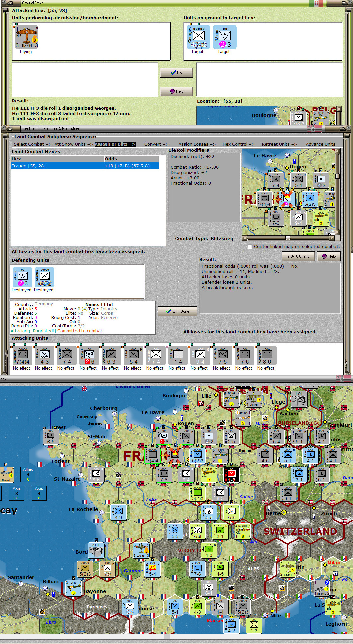Click the minimap scroll right arrow
Viewport: 353px width, 644px height.
pyautogui.click(x=332, y=238)
